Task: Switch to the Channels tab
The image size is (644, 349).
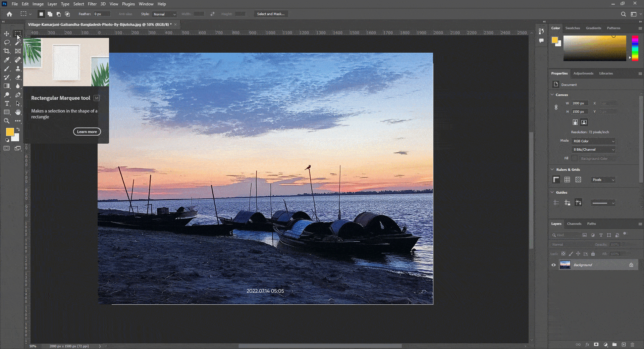Action: tap(574, 223)
